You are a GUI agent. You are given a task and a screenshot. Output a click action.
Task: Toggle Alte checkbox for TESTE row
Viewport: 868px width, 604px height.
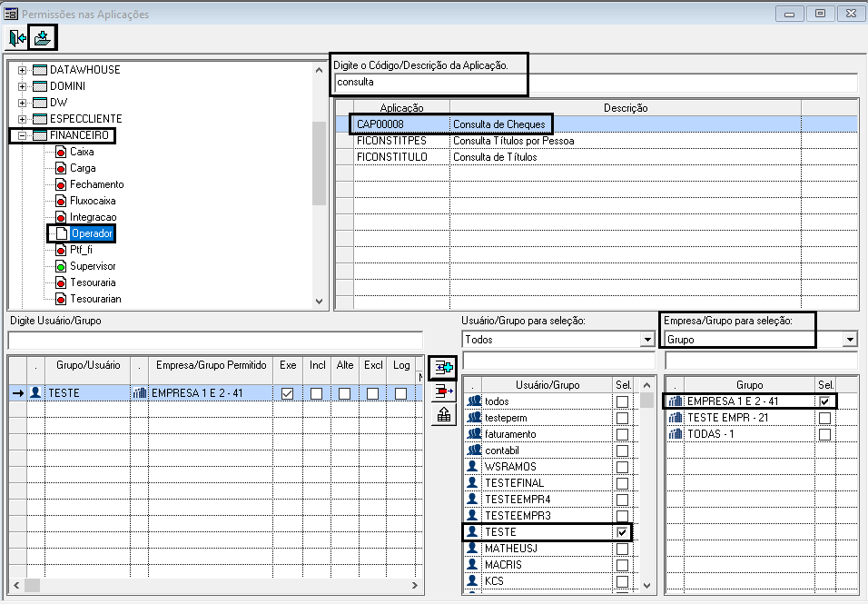[344, 393]
